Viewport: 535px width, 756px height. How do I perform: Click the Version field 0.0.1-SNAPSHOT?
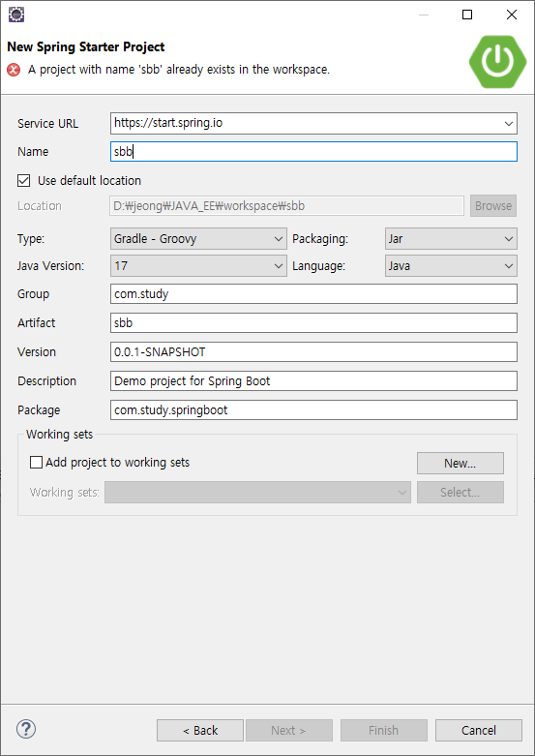313,352
